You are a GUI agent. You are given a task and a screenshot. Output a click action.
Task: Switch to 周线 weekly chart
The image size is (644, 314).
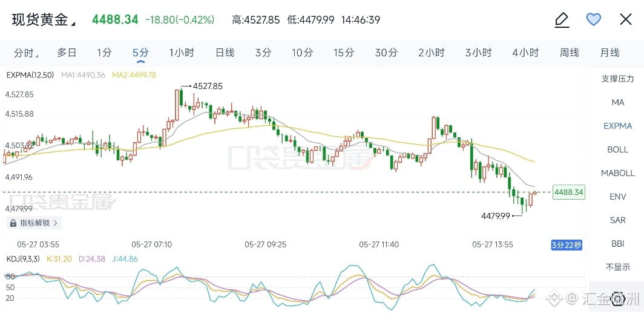[x=569, y=53]
